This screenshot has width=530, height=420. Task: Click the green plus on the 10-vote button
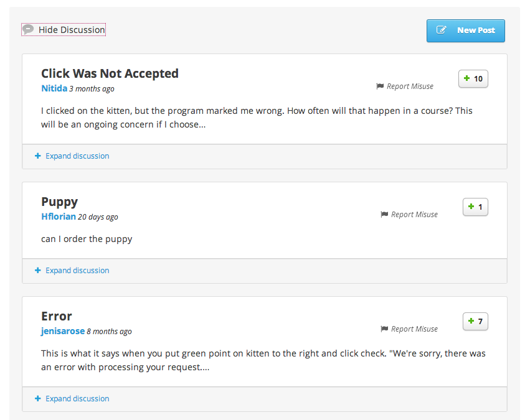pyautogui.click(x=466, y=79)
